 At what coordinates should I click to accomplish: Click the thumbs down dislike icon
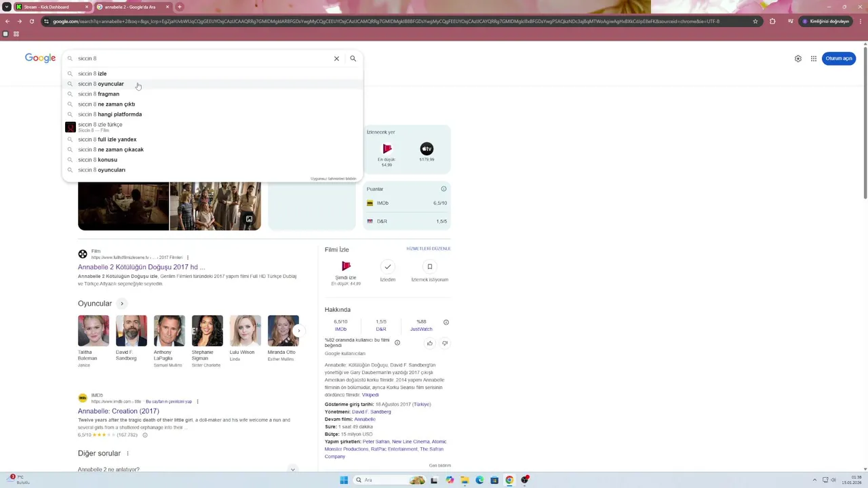(445, 343)
